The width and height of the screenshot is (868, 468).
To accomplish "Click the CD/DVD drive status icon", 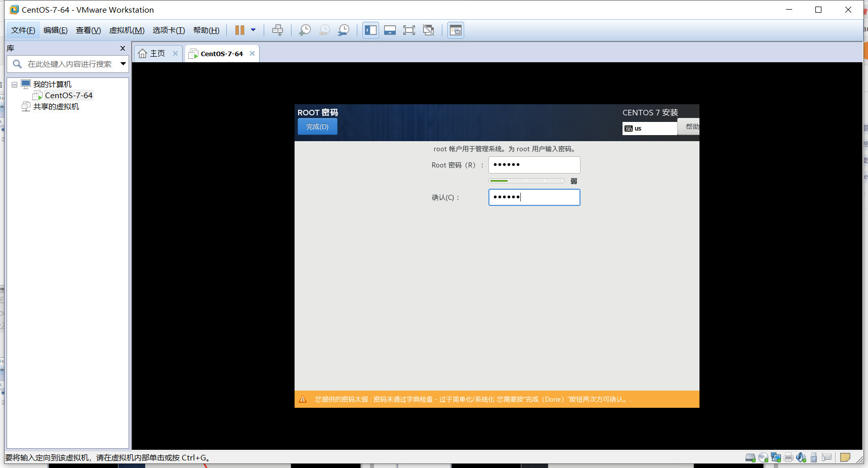I will pos(763,458).
